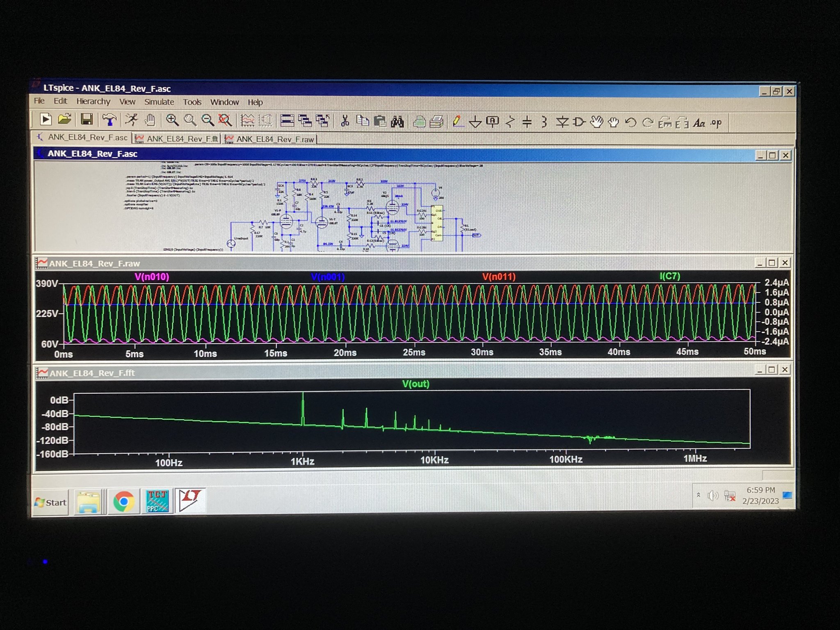Click the Undo arrow icon
Image resolution: width=840 pixels, height=630 pixels.
(630, 122)
